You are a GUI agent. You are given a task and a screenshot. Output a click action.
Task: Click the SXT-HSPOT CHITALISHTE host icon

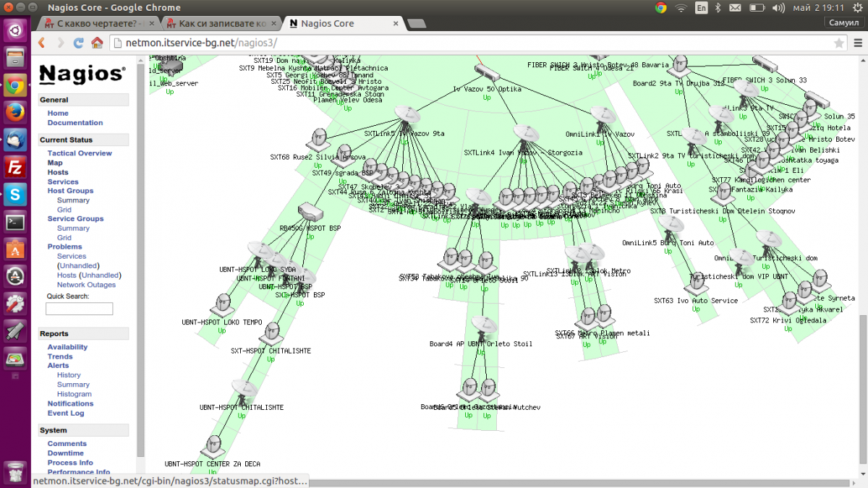(271, 333)
